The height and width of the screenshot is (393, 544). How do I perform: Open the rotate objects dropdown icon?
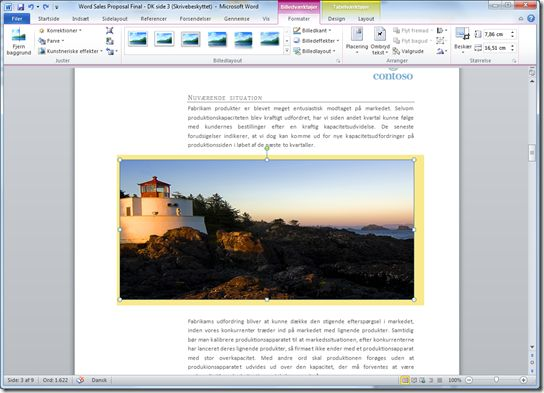pyautogui.click(x=441, y=51)
